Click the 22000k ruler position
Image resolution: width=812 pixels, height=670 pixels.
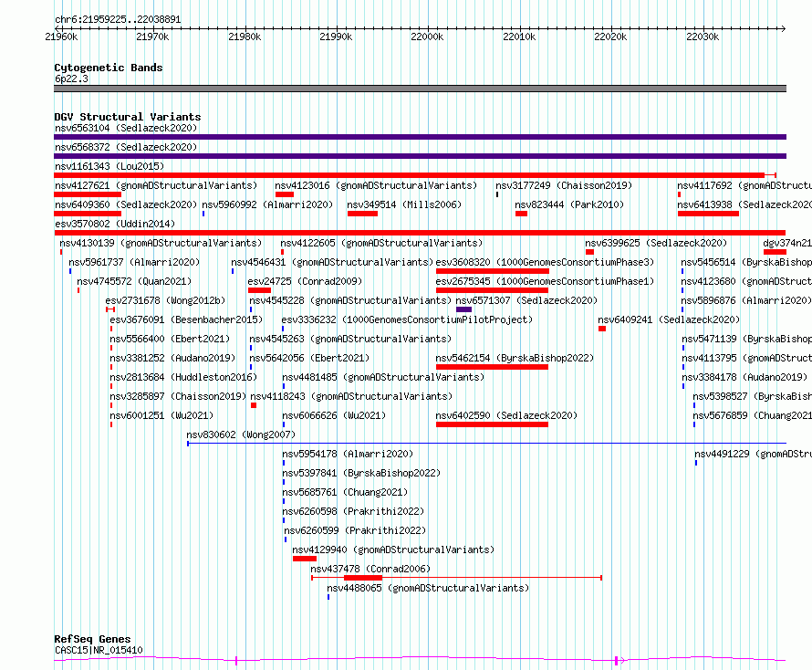(427, 37)
